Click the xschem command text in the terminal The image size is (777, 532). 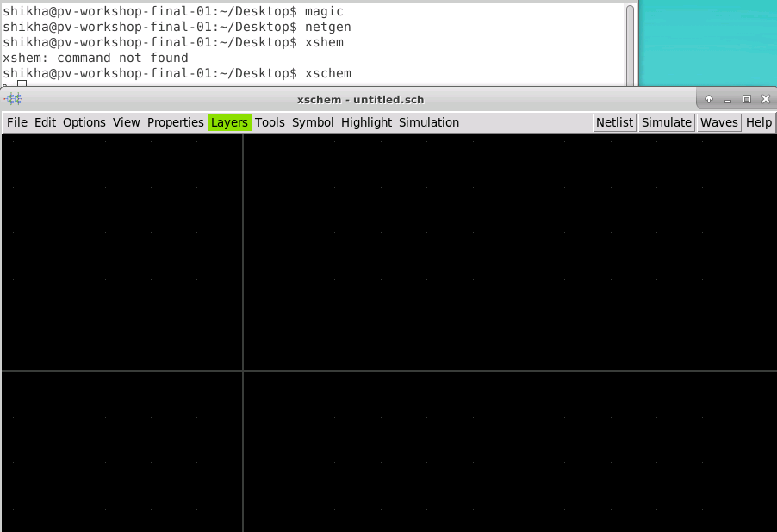(x=327, y=73)
